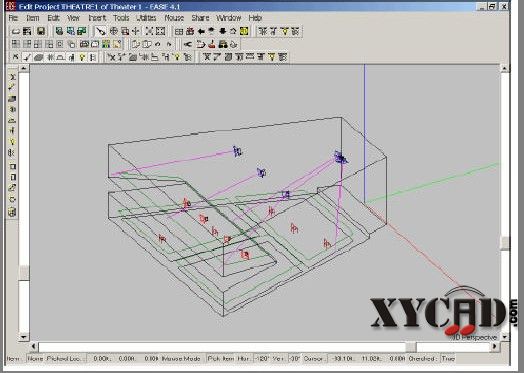
Task: Click the light bulb icon in left sidebar
Action: (x=12, y=142)
